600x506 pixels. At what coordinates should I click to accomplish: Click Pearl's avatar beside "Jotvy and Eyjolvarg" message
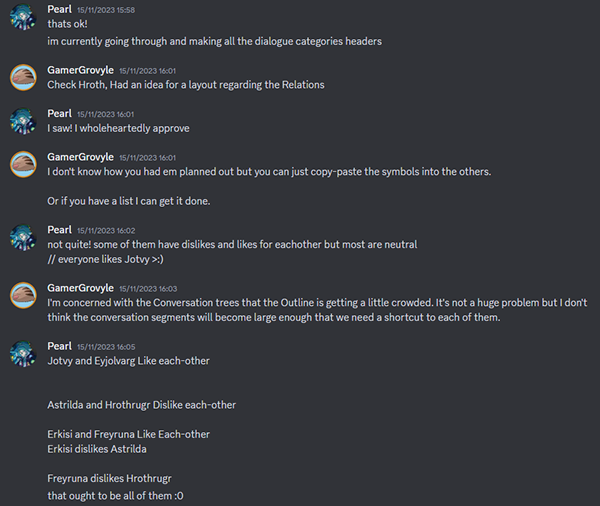point(23,353)
